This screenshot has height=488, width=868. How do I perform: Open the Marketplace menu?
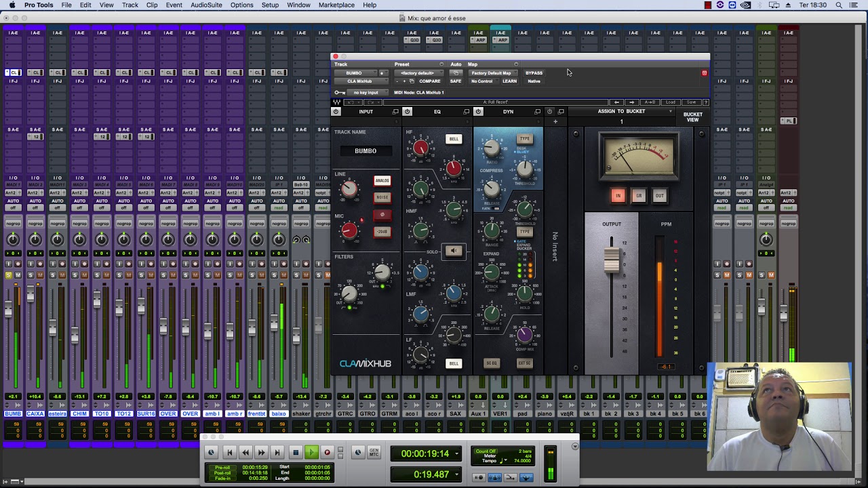tap(336, 5)
